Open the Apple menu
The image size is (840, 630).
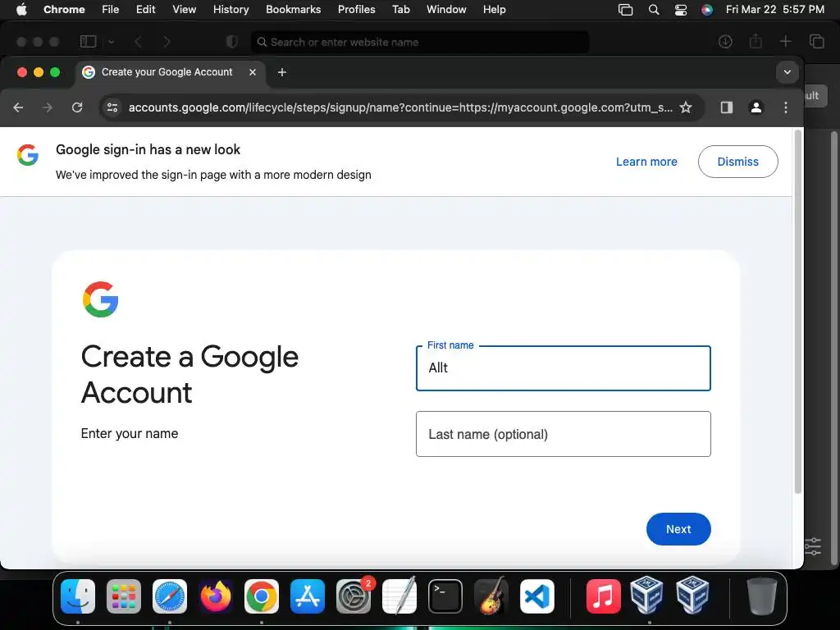21,10
